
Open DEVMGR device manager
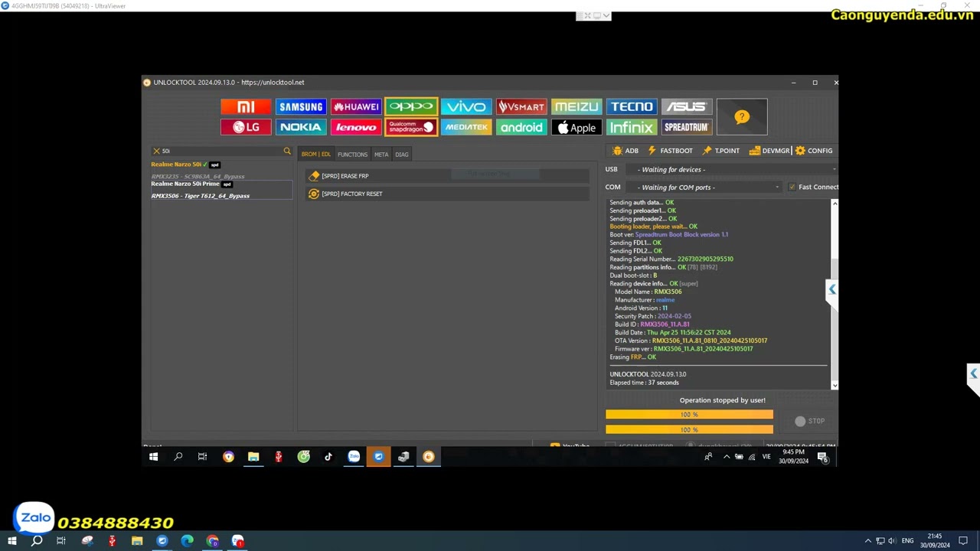pos(769,151)
